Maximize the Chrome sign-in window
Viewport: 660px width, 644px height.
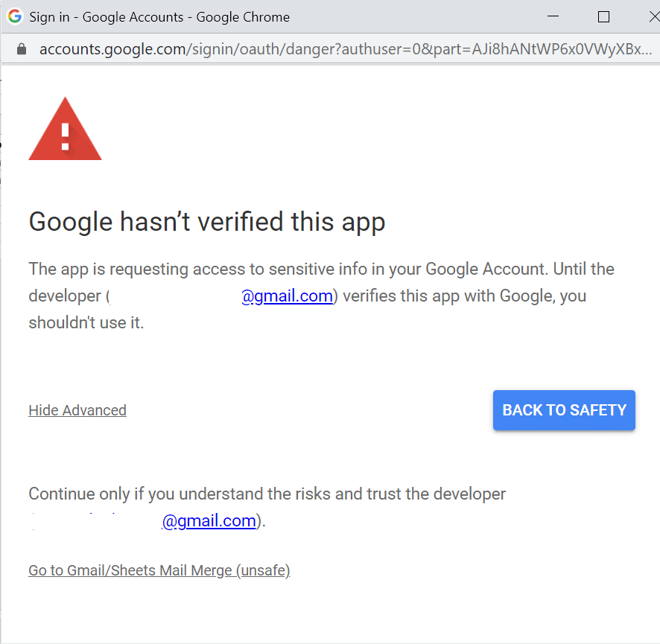click(603, 16)
